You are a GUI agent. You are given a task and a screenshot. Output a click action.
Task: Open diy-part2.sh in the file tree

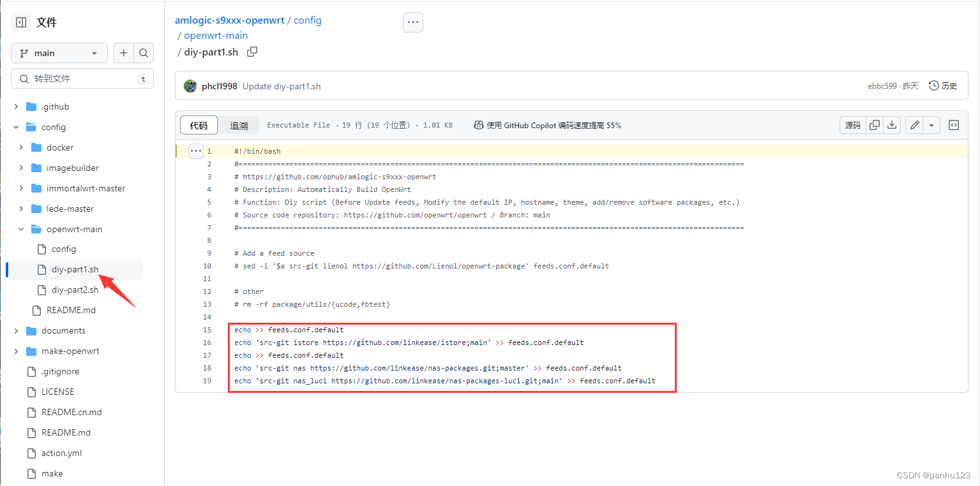75,290
